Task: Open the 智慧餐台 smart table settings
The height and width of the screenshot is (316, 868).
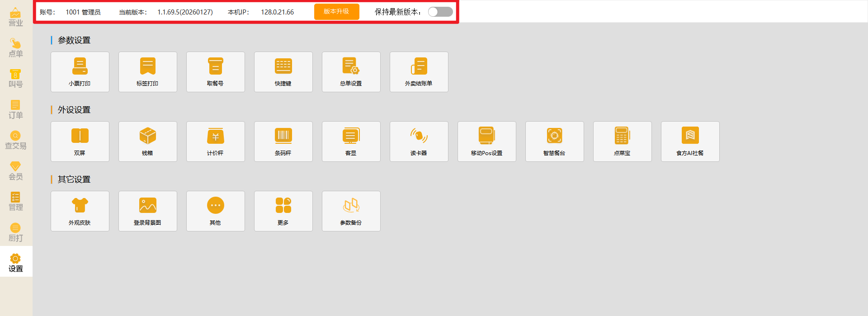Action: tap(555, 141)
